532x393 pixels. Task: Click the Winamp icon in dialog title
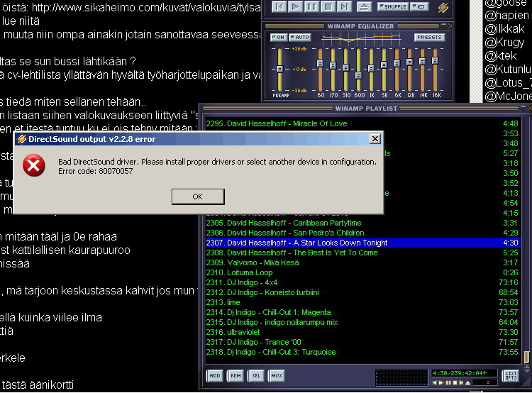click(x=22, y=139)
